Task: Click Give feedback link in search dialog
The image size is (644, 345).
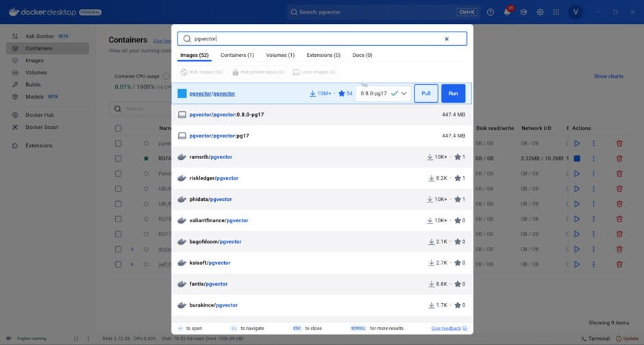Action: click(449, 328)
